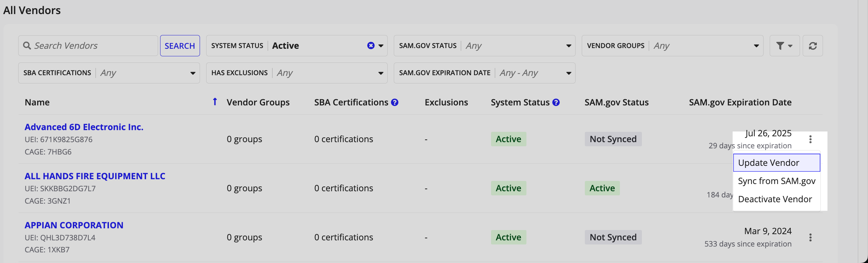Click the search magnifier icon
The image size is (868, 263).
27,46
